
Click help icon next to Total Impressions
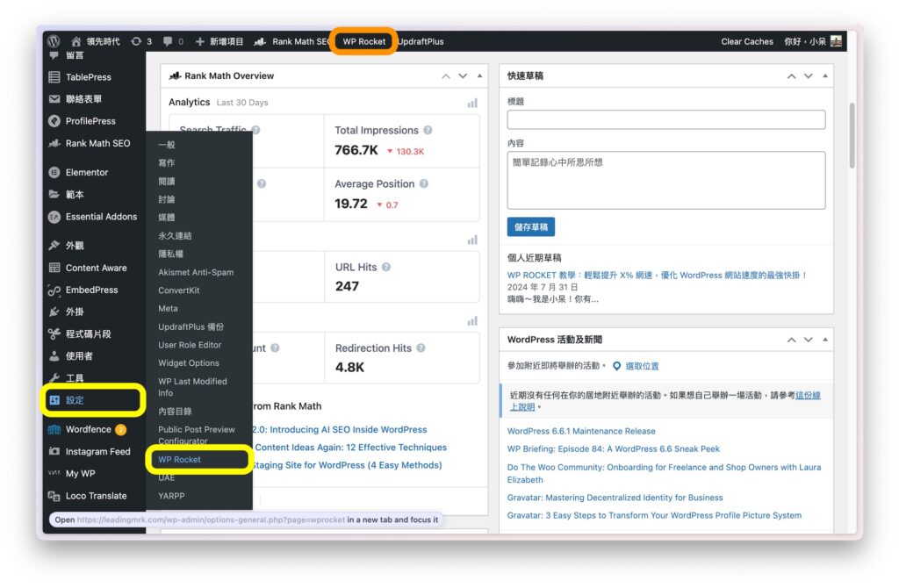point(428,130)
